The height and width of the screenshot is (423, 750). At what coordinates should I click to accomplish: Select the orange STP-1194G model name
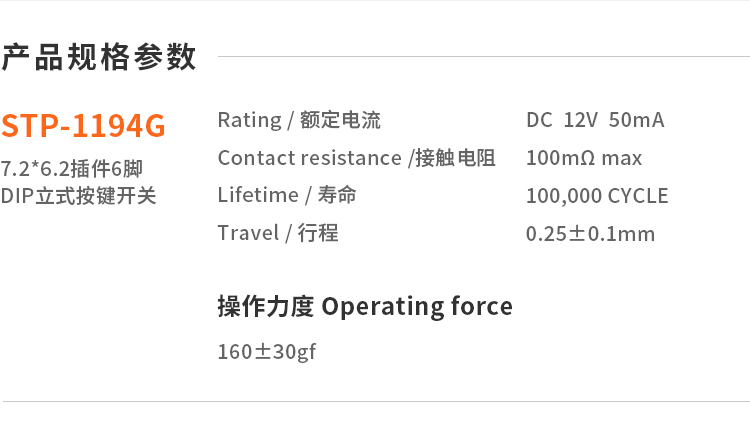coord(83,127)
